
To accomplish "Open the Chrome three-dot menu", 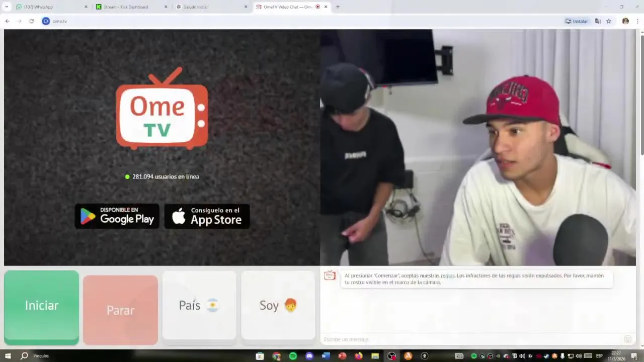I will click(x=637, y=21).
